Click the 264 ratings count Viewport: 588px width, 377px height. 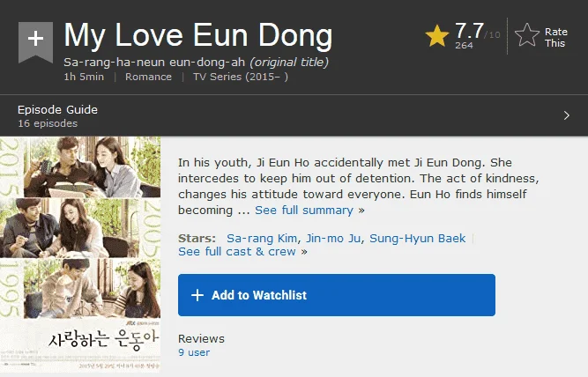click(464, 45)
